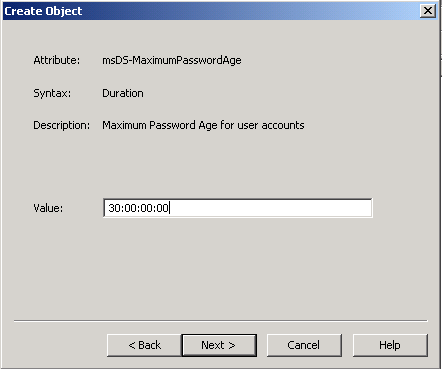This screenshot has height=369, width=442.
Task: Go back with the < Back button
Action: 144,345
